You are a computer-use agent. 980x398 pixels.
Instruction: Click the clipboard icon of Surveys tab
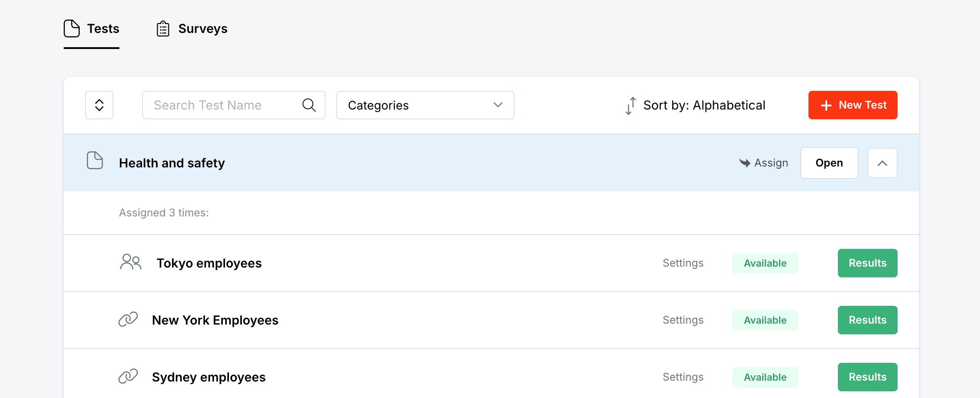(x=163, y=29)
